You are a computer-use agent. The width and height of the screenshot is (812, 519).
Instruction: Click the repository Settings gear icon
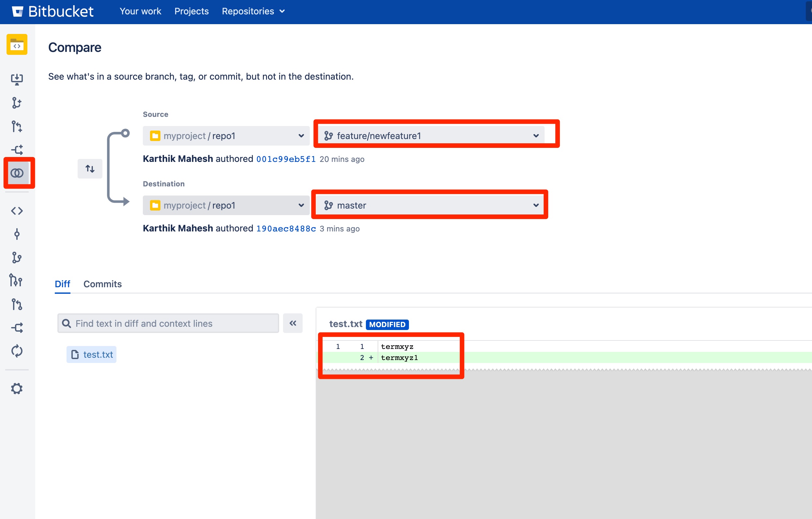point(17,388)
